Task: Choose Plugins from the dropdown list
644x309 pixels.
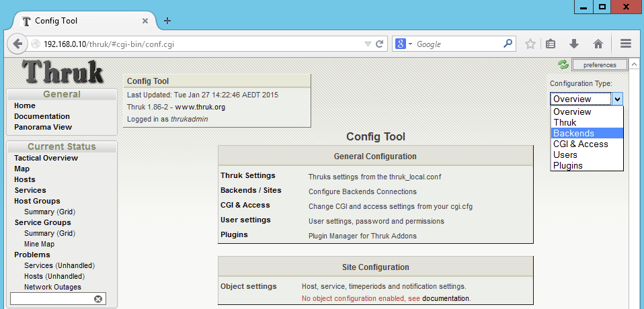Action: click(586, 165)
